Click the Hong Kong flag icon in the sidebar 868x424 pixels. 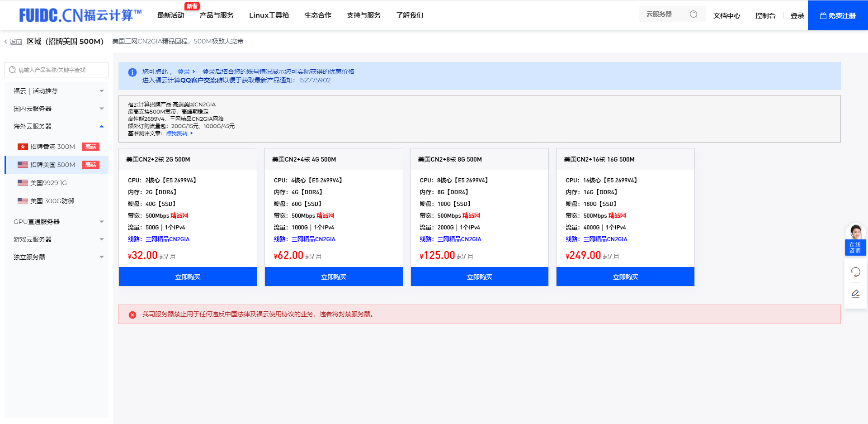(x=23, y=147)
